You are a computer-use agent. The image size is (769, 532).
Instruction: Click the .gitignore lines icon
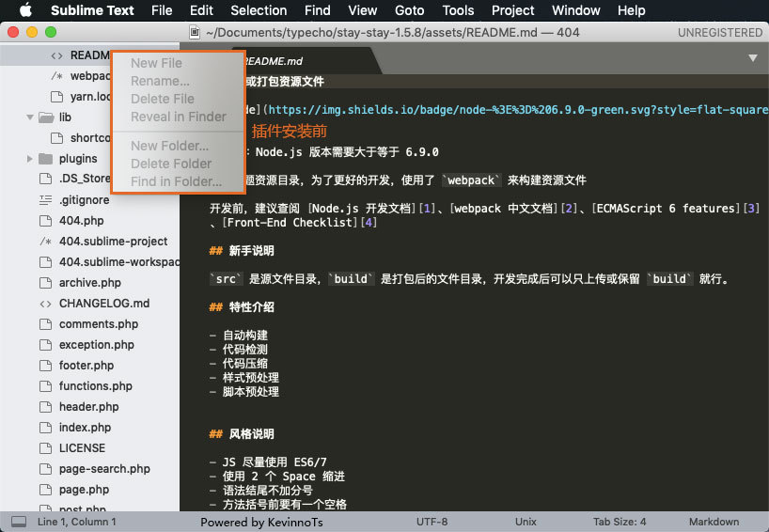[46, 199]
